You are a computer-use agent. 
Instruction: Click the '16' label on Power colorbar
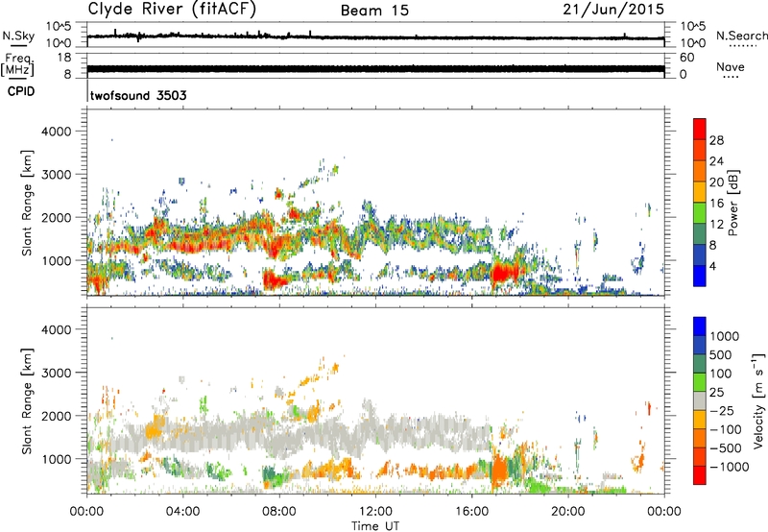coord(716,204)
